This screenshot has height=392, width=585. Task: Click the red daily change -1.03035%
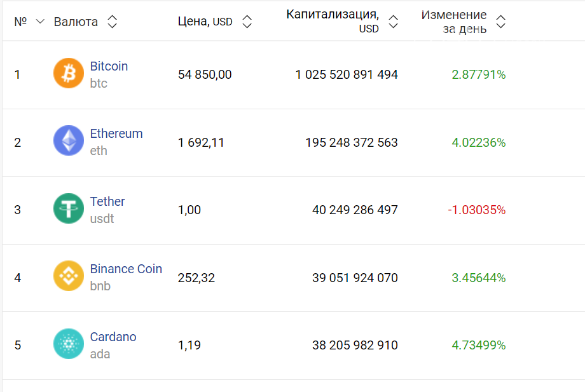coord(477,210)
